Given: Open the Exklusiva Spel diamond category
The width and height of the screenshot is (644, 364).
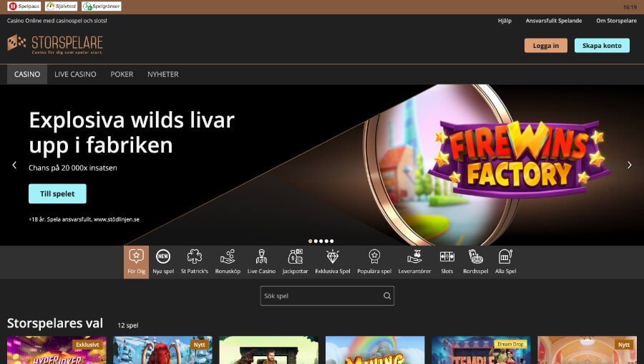Looking at the screenshot, I should (332, 262).
